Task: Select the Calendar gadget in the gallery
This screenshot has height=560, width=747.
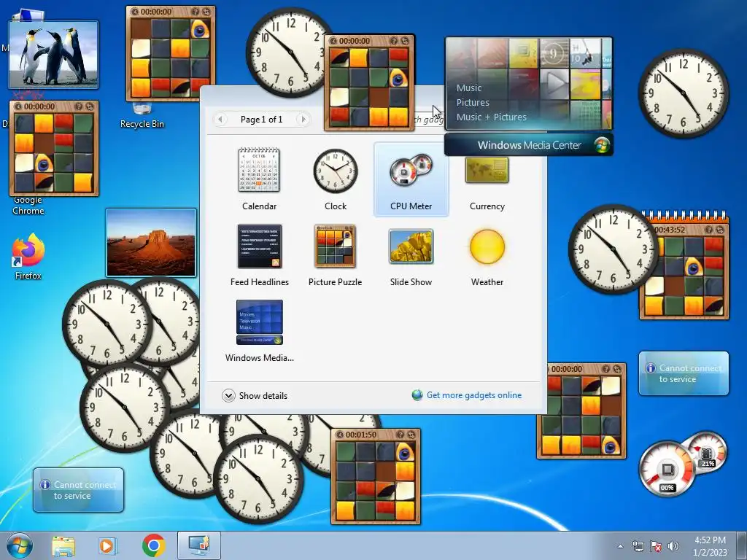Action: 259,179
